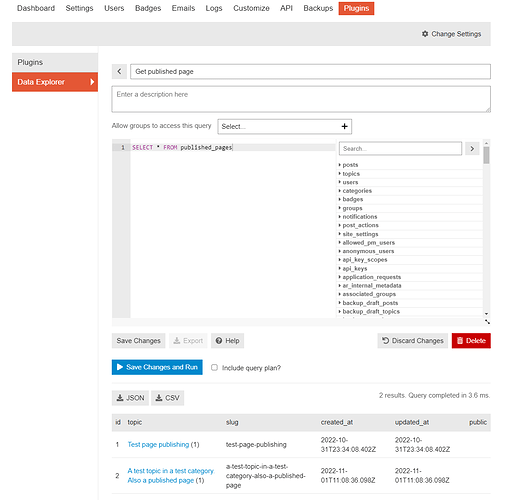505x500 pixels.
Task: Click the gear icon in Change Settings
Action: pos(425,34)
